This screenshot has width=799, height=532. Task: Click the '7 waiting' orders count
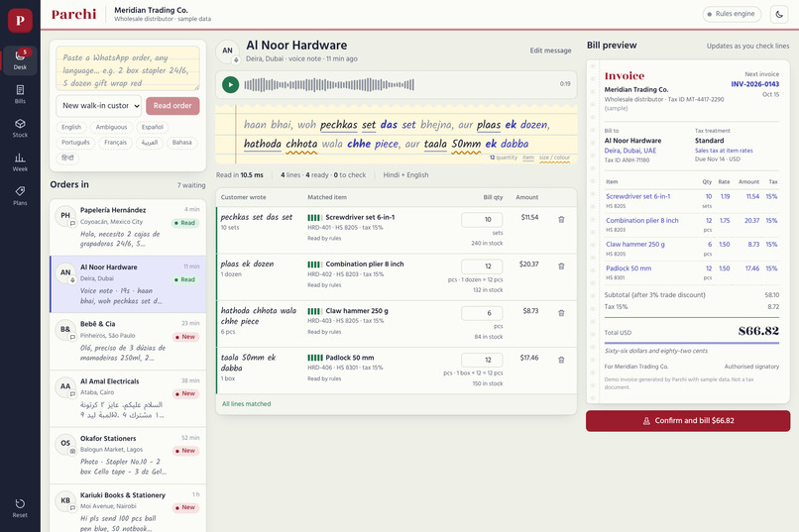[x=191, y=185]
